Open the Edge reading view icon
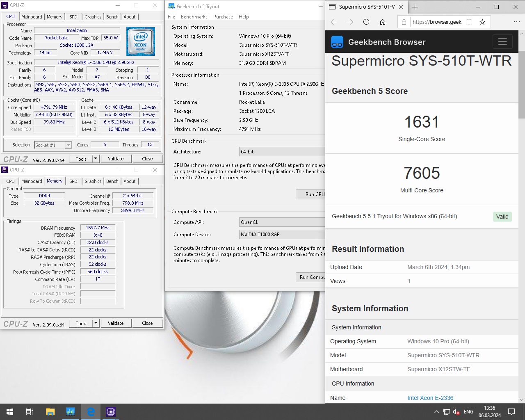Image resolution: width=525 pixels, height=420 pixels. coord(469,22)
